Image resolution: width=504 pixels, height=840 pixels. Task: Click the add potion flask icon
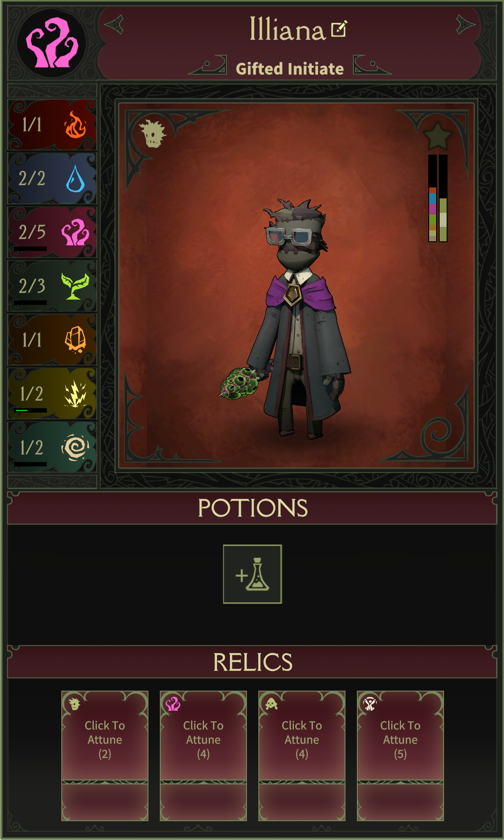point(253,574)
